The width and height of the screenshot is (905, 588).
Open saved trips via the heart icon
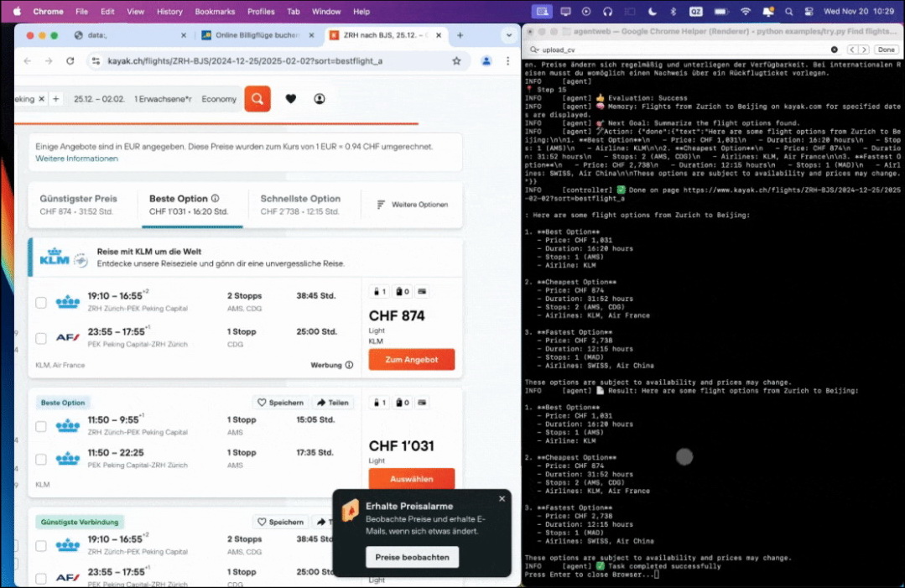click(x=291, y=99)
